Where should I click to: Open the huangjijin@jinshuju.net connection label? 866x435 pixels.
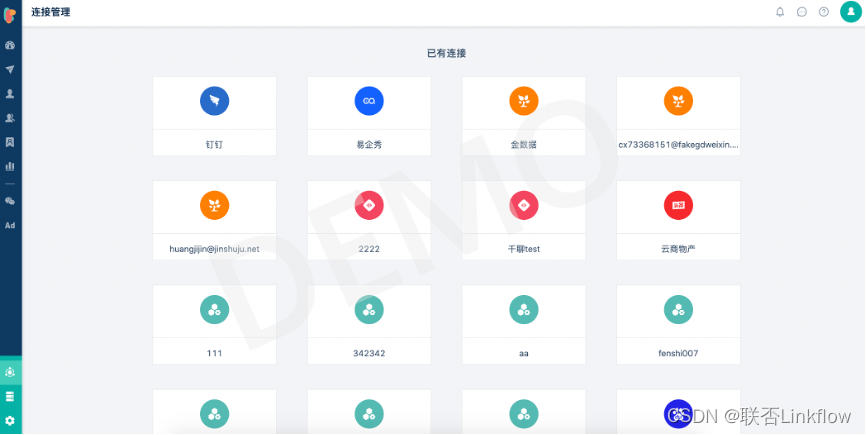214,249
